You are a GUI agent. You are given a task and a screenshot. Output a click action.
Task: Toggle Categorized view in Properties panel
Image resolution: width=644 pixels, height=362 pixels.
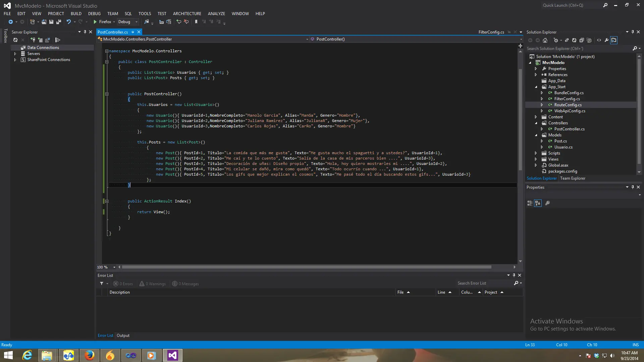pos(530,203)
